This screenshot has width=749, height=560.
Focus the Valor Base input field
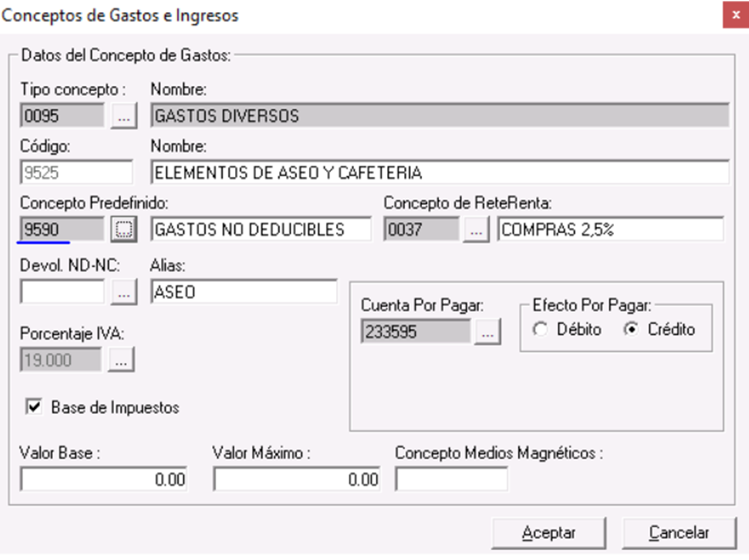(103, 480)
